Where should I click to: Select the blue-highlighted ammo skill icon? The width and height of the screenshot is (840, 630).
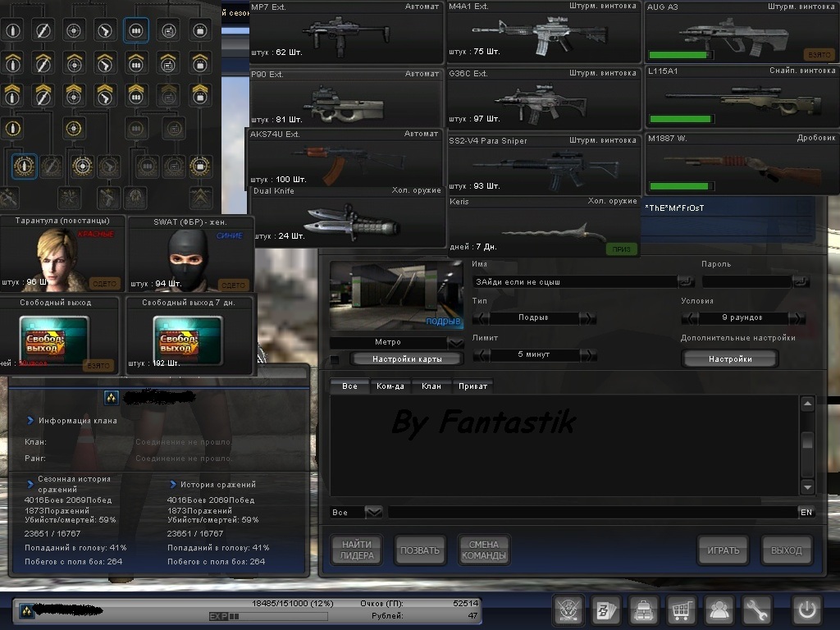point(136,30)
